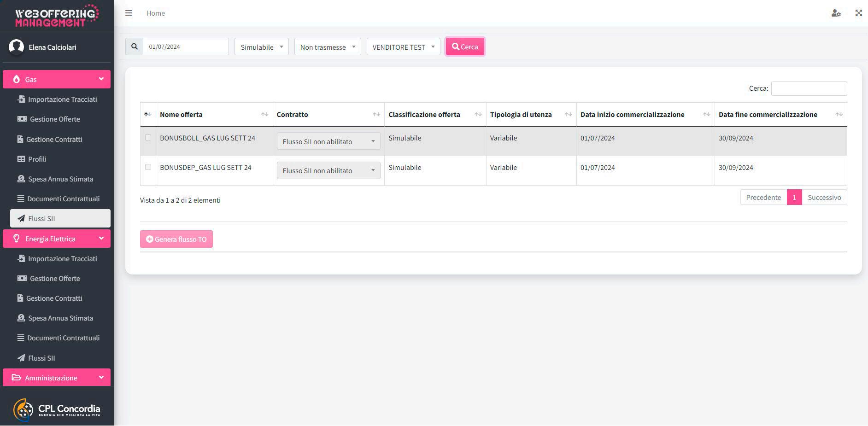
Task: Sort by Classificazione offerta column arrows
Action: pyautogui.click(x=478, y=114)
